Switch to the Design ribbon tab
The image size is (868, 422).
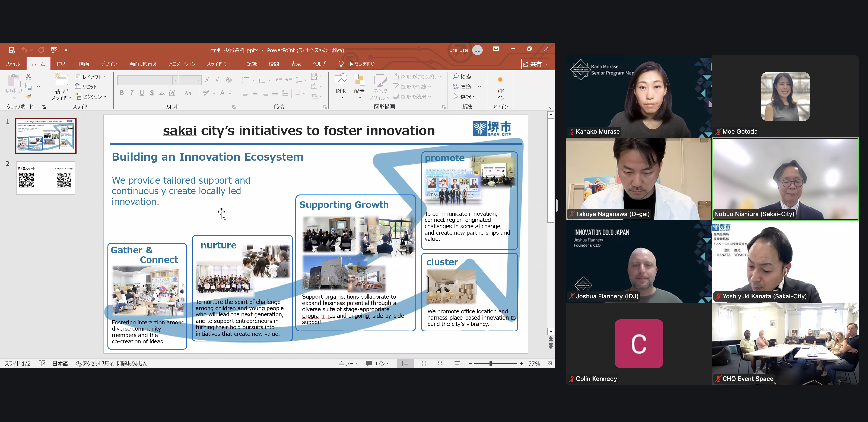pos(108,64)
